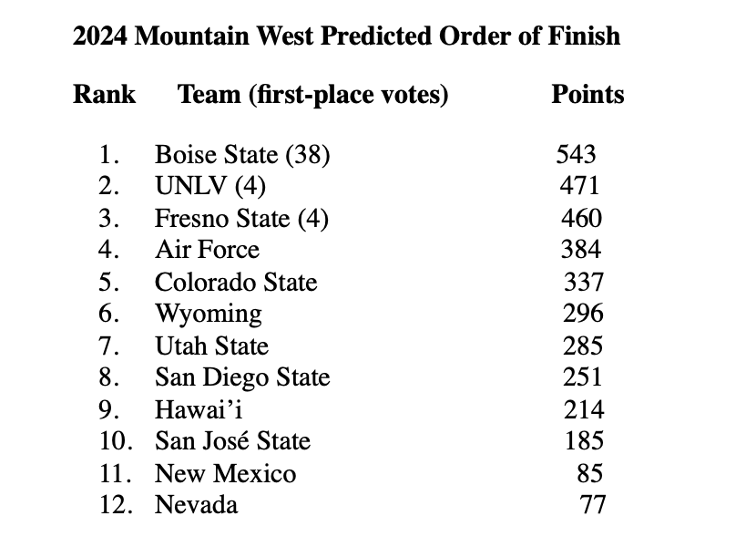Viewport: 756px width, 547px height.
Task: Click the San José State team name
Action: [232, 441]
